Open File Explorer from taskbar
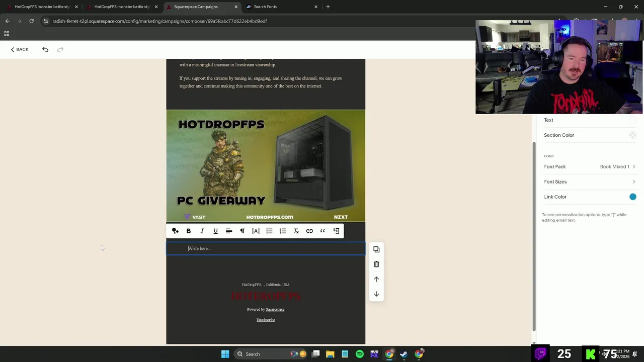Viewport: 644px width, 362px height. [330, 354]
